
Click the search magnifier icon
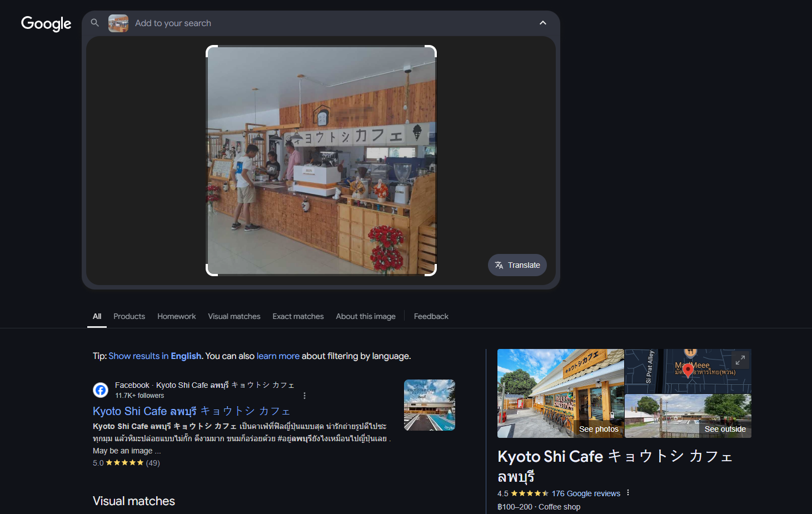click(95, 23)
